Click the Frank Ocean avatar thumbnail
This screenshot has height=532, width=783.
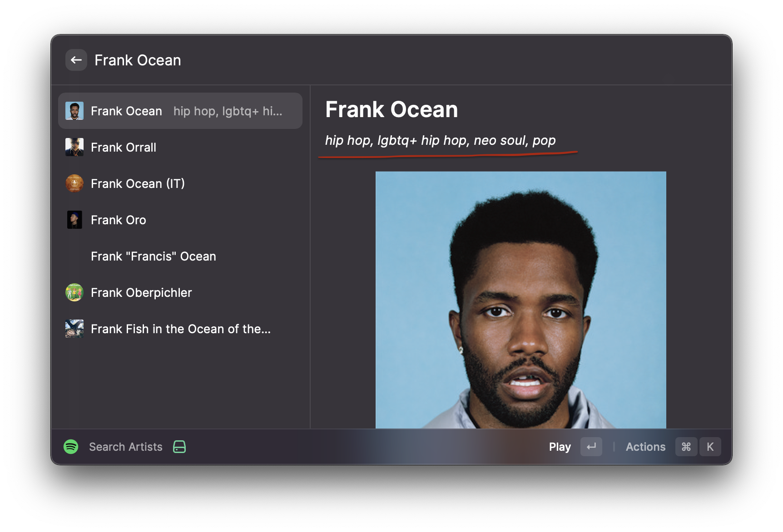[x=74, y=111]
